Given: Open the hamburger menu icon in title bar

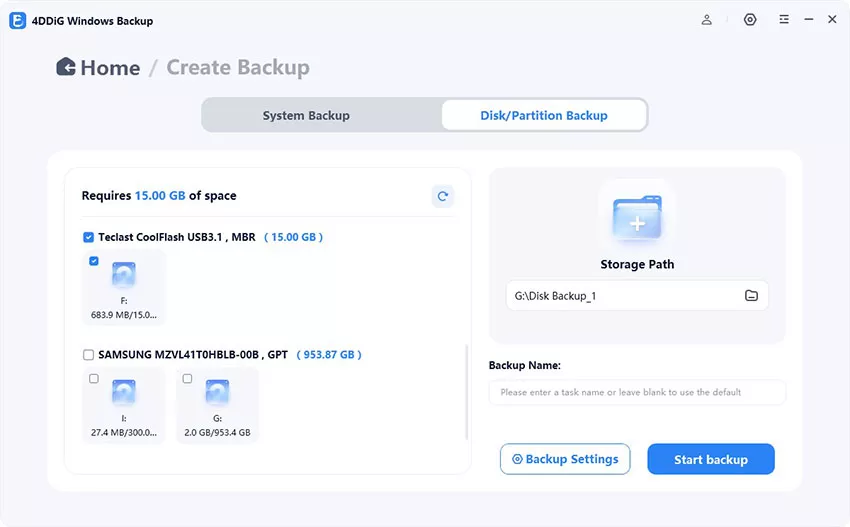Looking at the screenshot, I should coord(784,20).
